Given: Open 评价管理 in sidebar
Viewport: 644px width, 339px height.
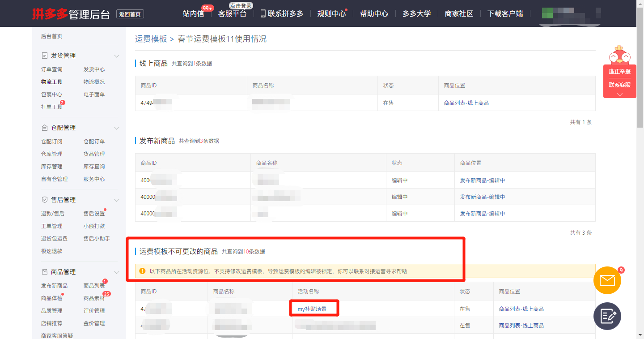Looking at the screenshot, I should point(94,311).
